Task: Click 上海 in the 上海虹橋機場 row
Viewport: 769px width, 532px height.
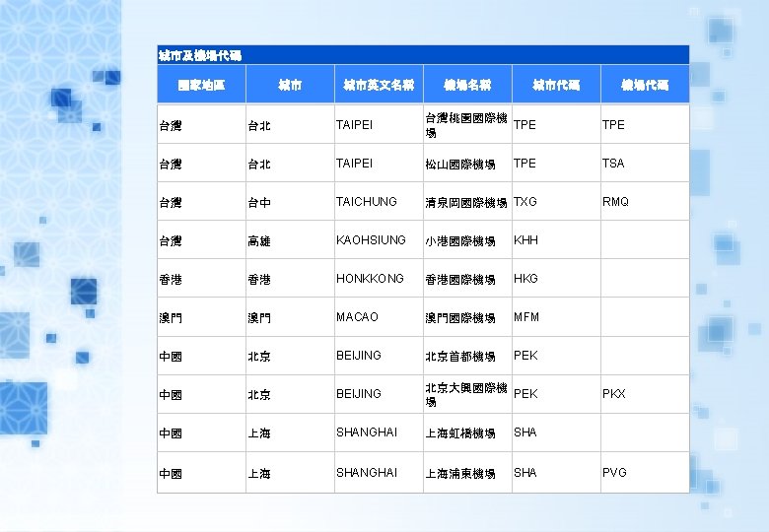Action: pyautogui.click(x=259, y=433)
